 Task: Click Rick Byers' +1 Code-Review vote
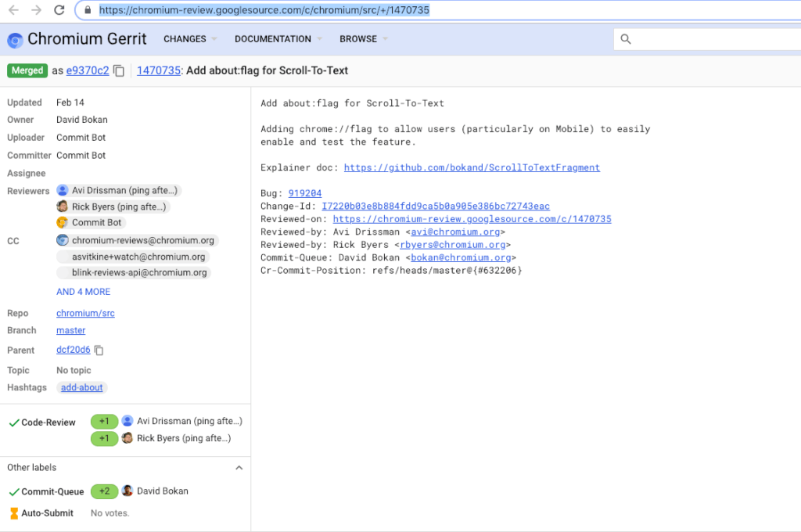(104, 438)
